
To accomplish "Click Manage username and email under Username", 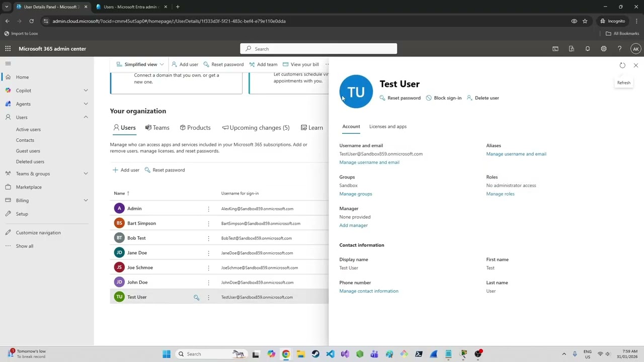I will click(369, 162).
